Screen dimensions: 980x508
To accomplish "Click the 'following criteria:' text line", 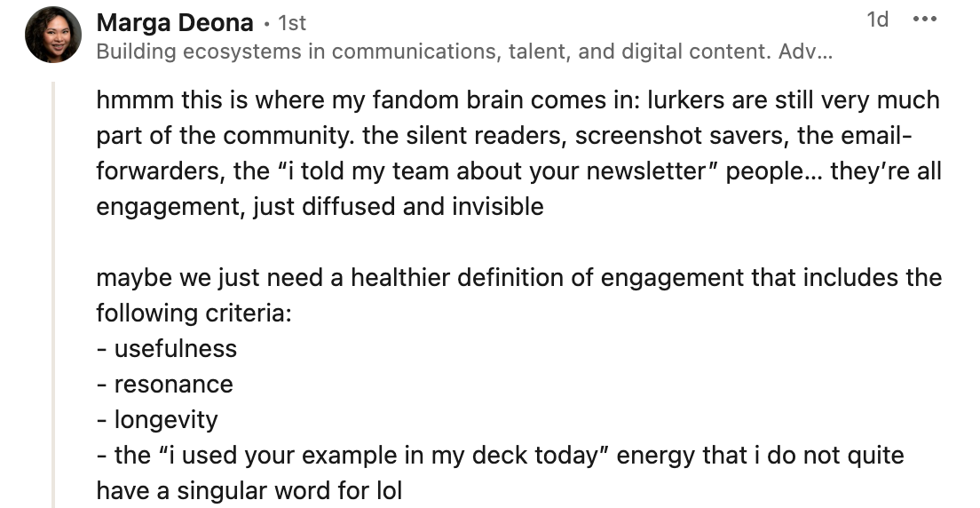I will pos(194,313).
